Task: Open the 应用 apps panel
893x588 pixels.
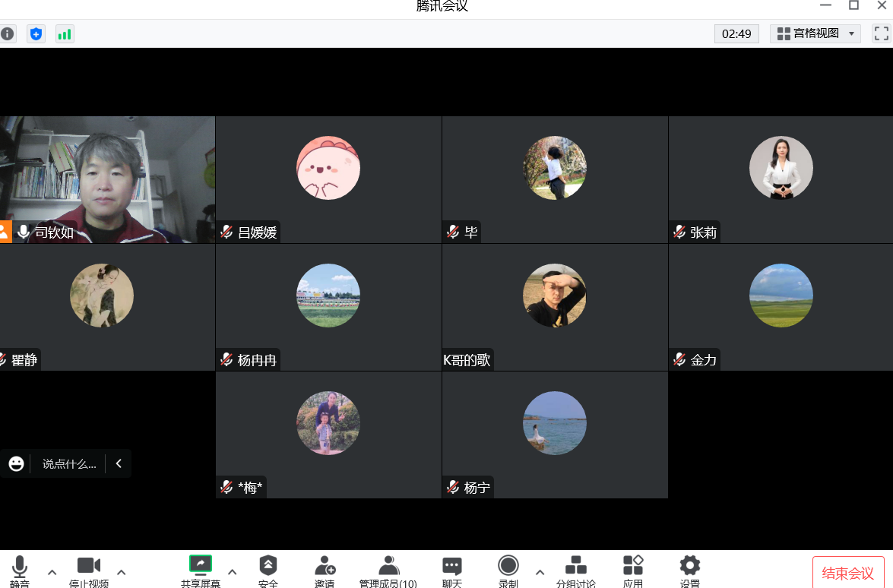Action: click(x=633, y=571)
